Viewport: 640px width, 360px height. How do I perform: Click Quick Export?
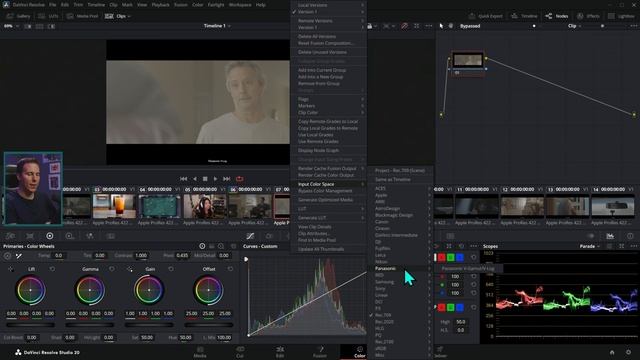[x=485, y=16]
